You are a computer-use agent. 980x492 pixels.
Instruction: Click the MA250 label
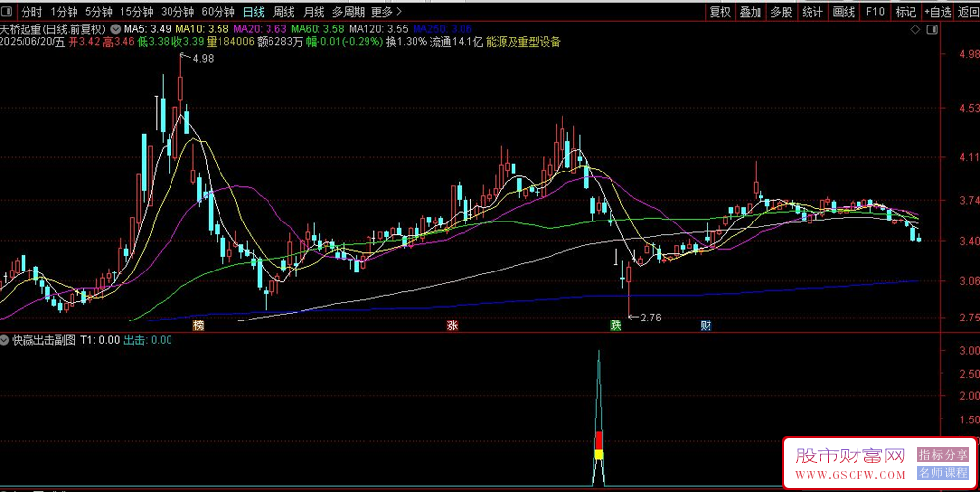(x=442, y=28)
